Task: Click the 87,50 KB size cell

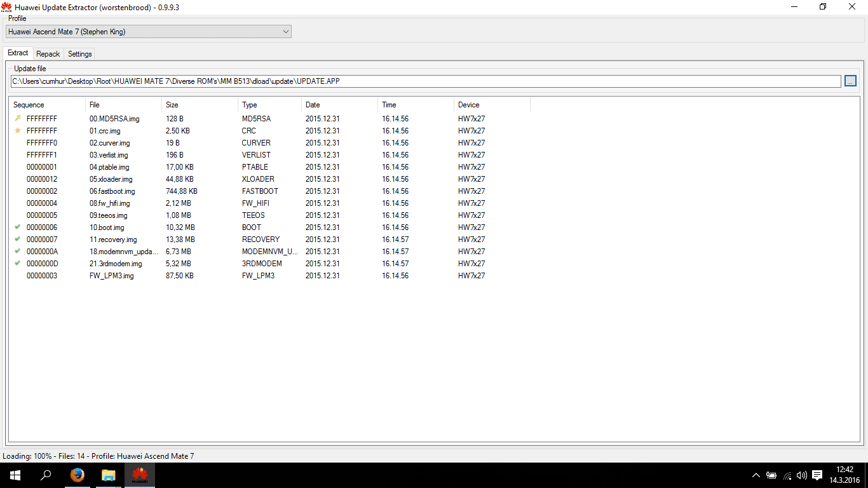Action: click(180, 276)
